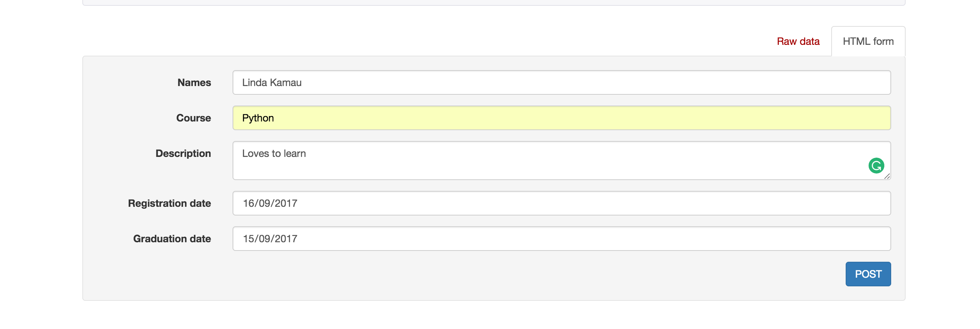Click the day in 15/09/2017
Viewport: 980px width, 329px height.
click(x=249, y=239)
